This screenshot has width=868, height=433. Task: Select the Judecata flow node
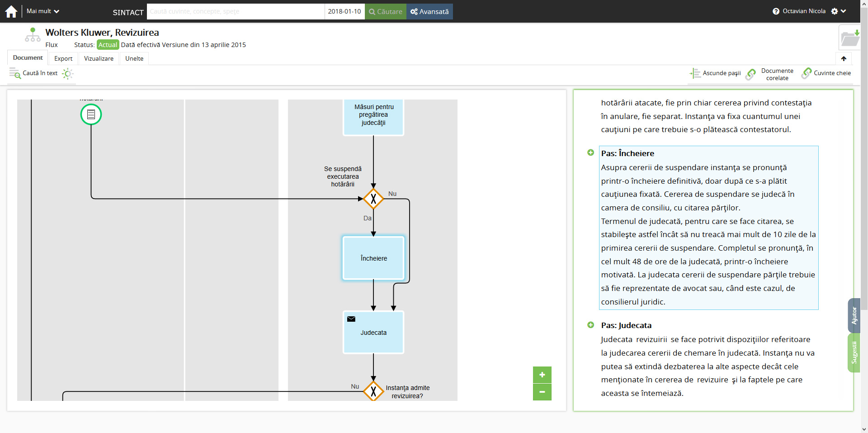tap(373, 333)
